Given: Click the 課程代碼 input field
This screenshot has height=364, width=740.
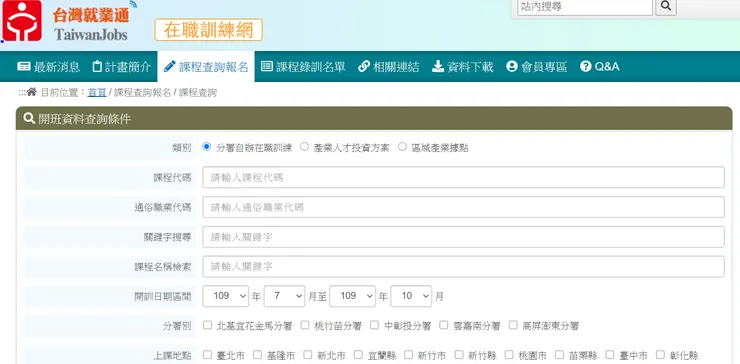Looking at the screenshot, I should point(463,177).
